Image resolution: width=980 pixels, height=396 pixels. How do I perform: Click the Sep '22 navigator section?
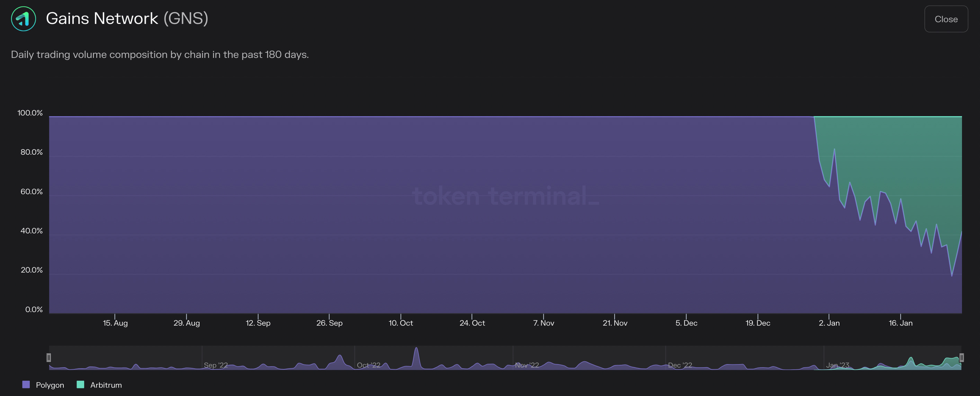coord(216,365)
